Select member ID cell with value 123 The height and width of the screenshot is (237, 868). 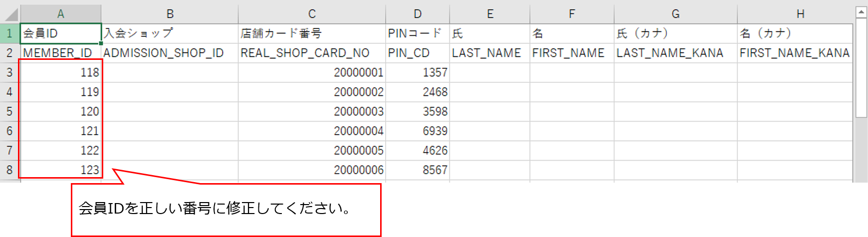click(x=60, y=170)
